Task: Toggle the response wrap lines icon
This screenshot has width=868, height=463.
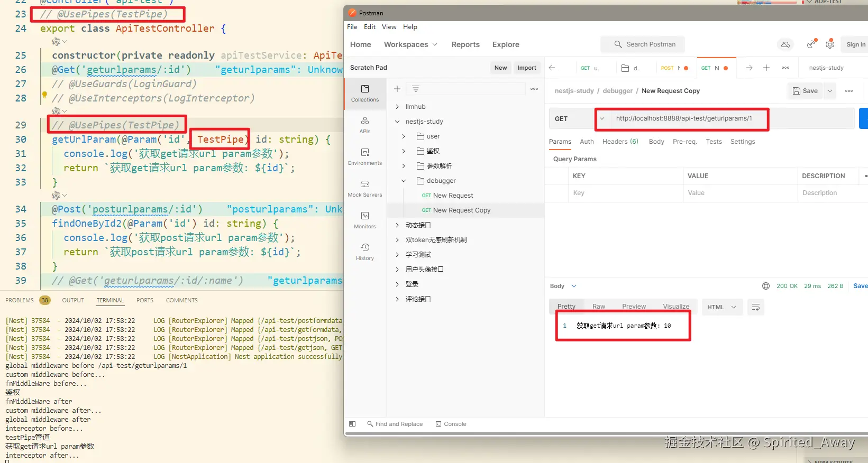Action: (x=756, y=307)
